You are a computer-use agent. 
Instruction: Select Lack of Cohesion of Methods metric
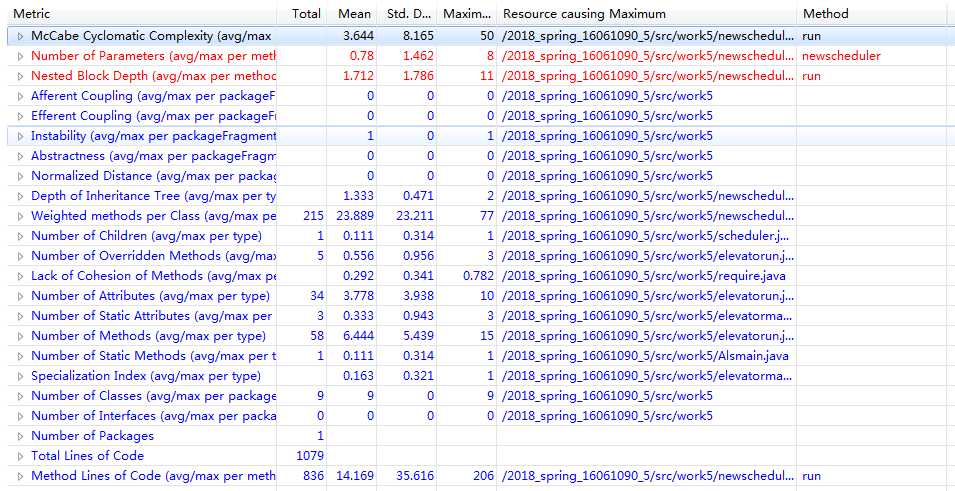coord(153,276)
